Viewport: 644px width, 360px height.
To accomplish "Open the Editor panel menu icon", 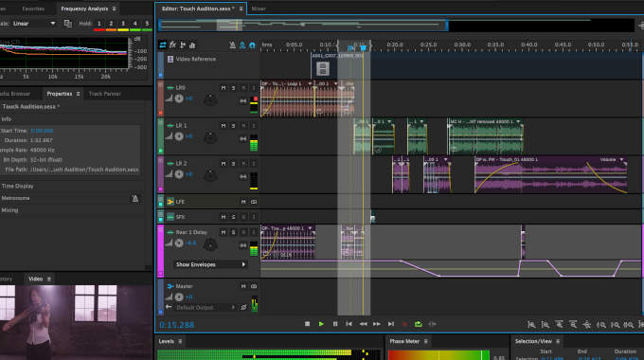I will tap(241, 9).
